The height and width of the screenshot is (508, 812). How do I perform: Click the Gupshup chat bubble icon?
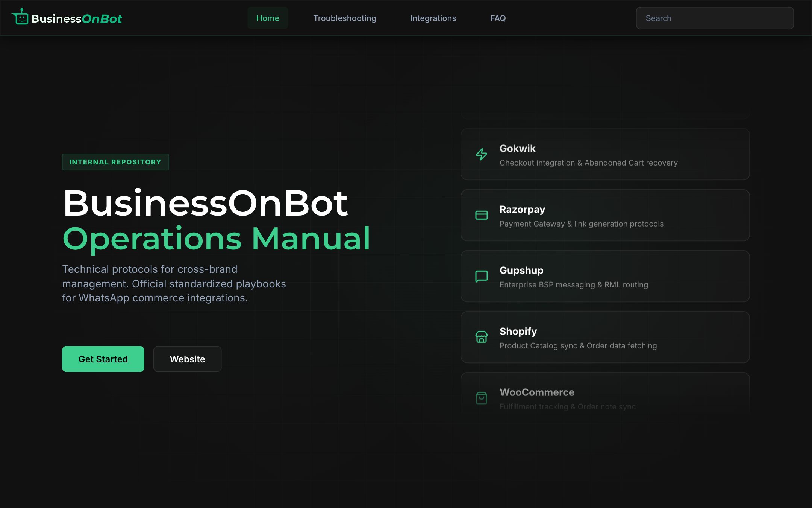482,276
